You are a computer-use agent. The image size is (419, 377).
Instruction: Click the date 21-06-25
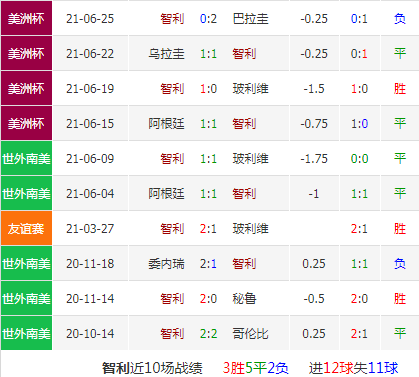coord(90,19)
